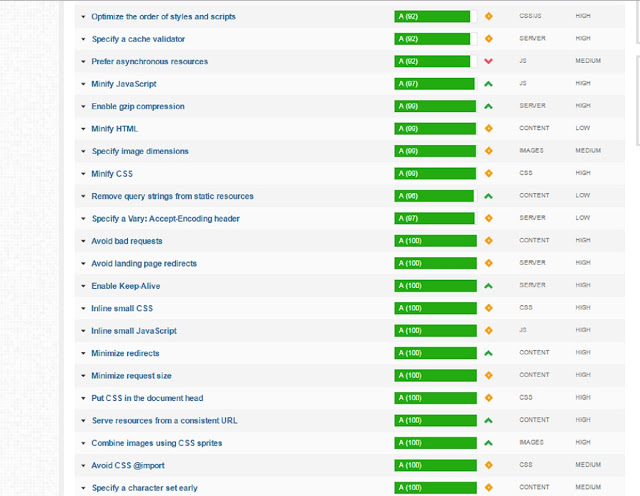Click the orange diamond icon for Inline small CSS

(x=488, y=308)
